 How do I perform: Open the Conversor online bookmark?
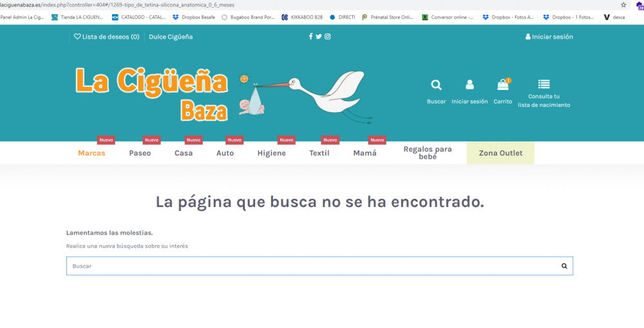[448, 17]
